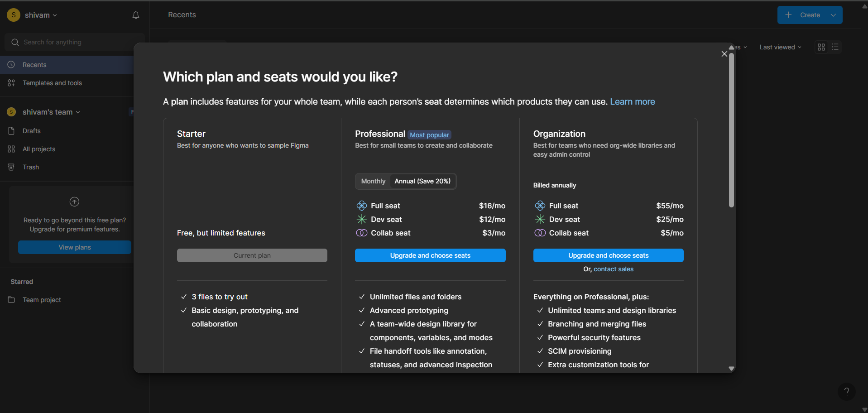Click the 3 files to try out item

point(220,297)
